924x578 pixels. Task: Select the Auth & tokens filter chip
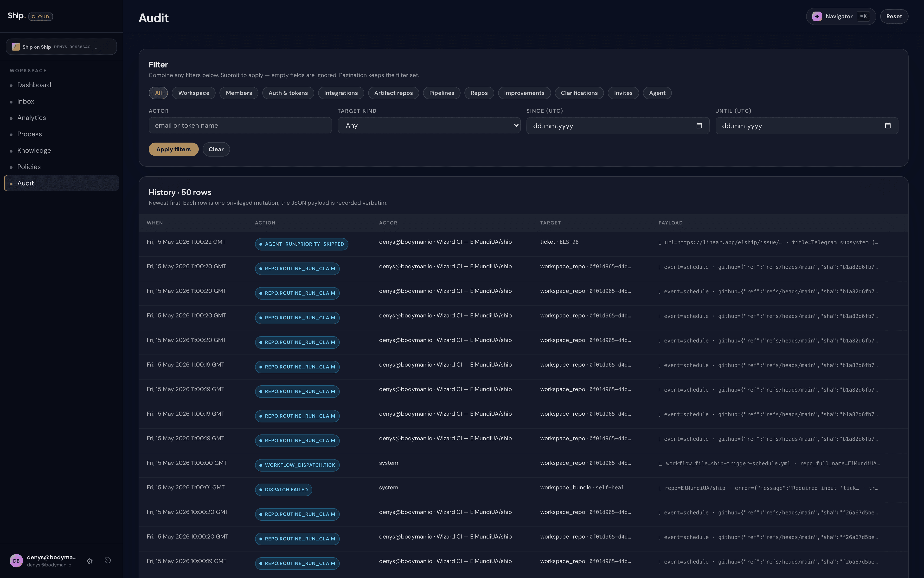click(x=288, y=93)
